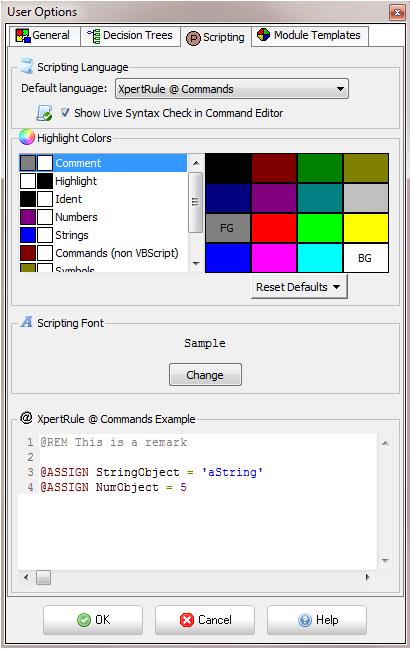
Task: Click the 'aString' text in example
Action: tap(232, 472)
